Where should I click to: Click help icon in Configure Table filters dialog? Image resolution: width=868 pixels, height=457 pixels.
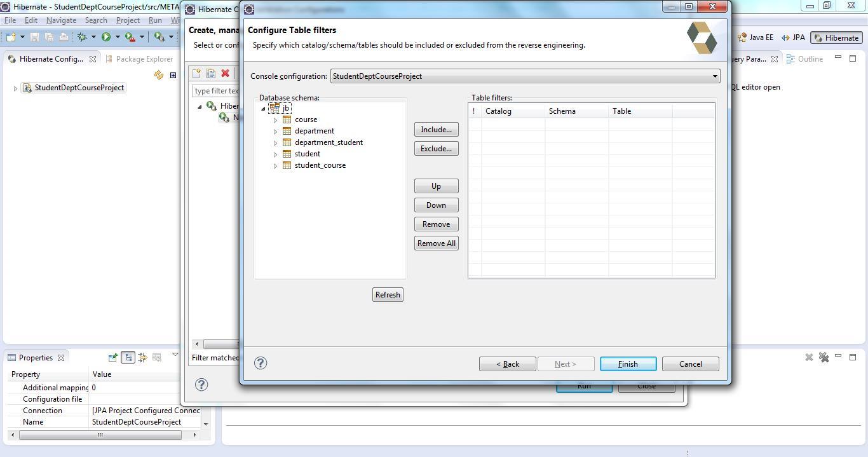pyautogui.click(x=261, y=363)
